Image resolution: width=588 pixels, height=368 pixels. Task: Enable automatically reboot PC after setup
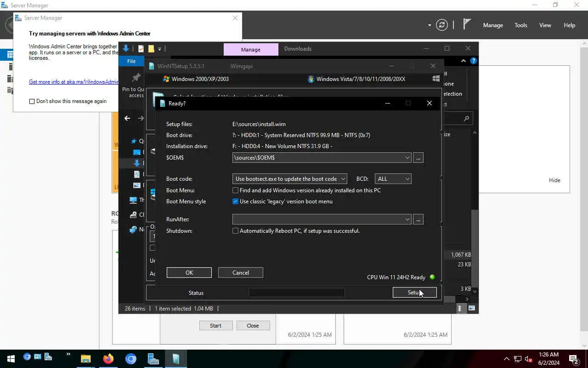(235, 231)
